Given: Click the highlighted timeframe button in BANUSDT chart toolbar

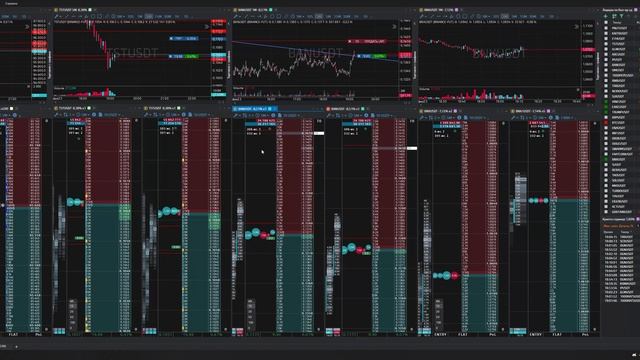Looking at the screenshot, I should coord(319,16).
